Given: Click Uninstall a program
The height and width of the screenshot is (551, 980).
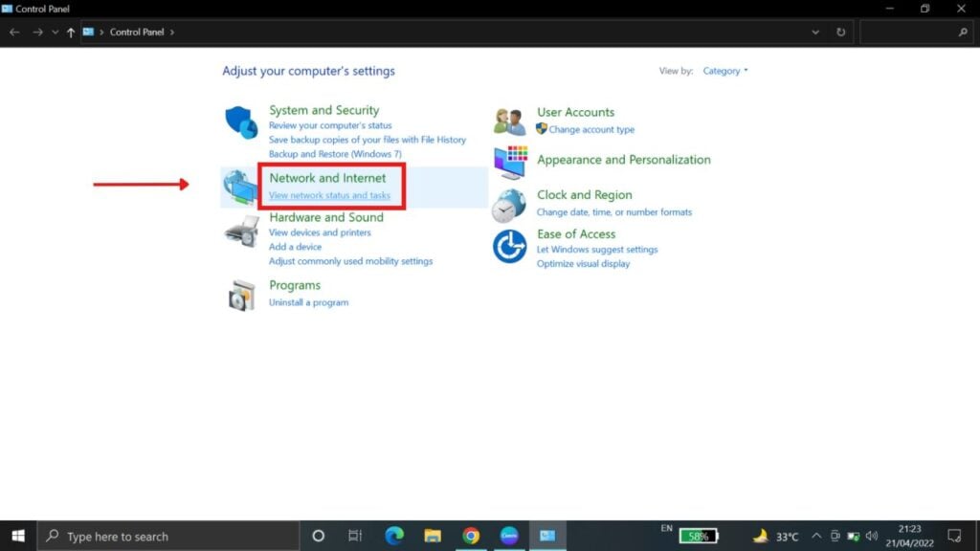Looking at the screenshot, I should [309, 302].
